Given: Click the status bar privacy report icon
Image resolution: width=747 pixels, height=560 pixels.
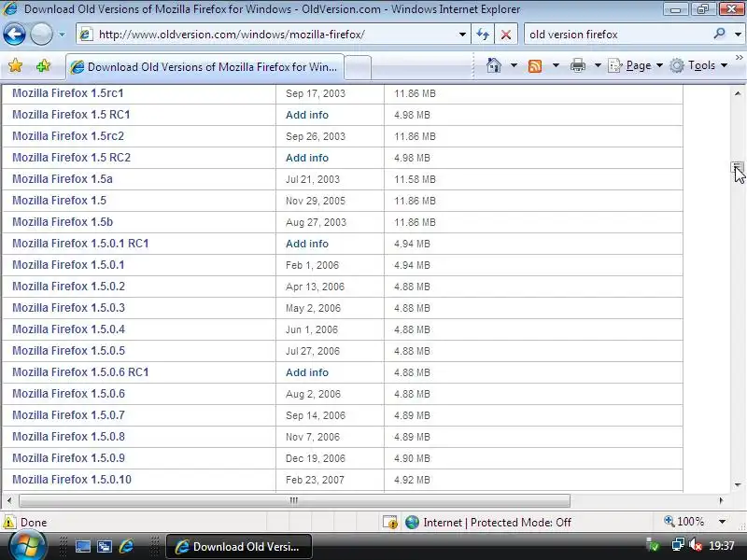Looking at the screenshot, I should click(x=390, y=523).
